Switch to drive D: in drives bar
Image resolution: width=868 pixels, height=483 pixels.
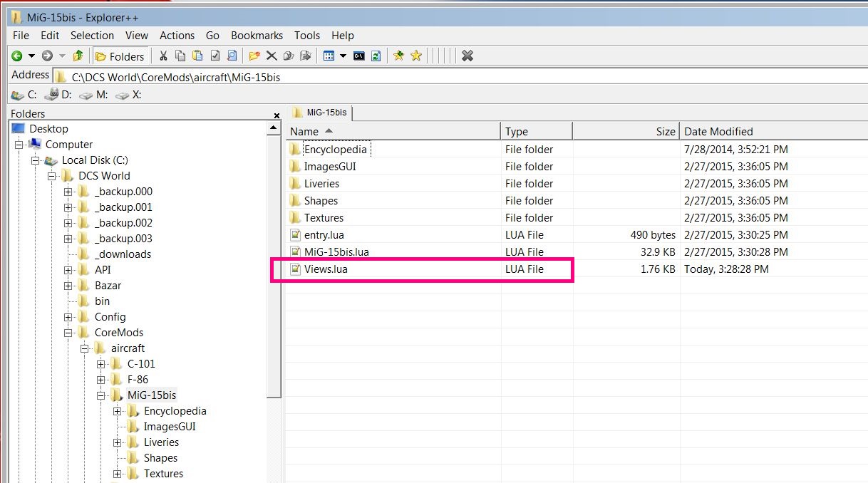pos(58,94)
